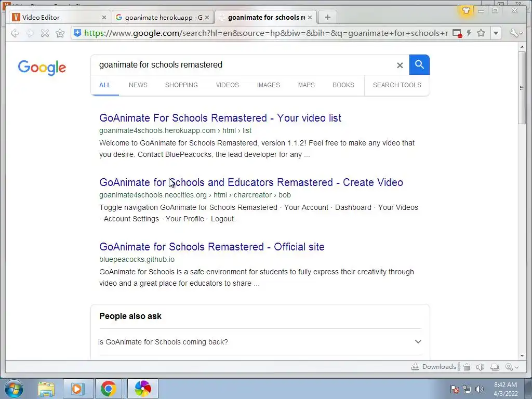Open favorites with the toolbar star
Screen dimensions: 532x399
coord(60,33)
